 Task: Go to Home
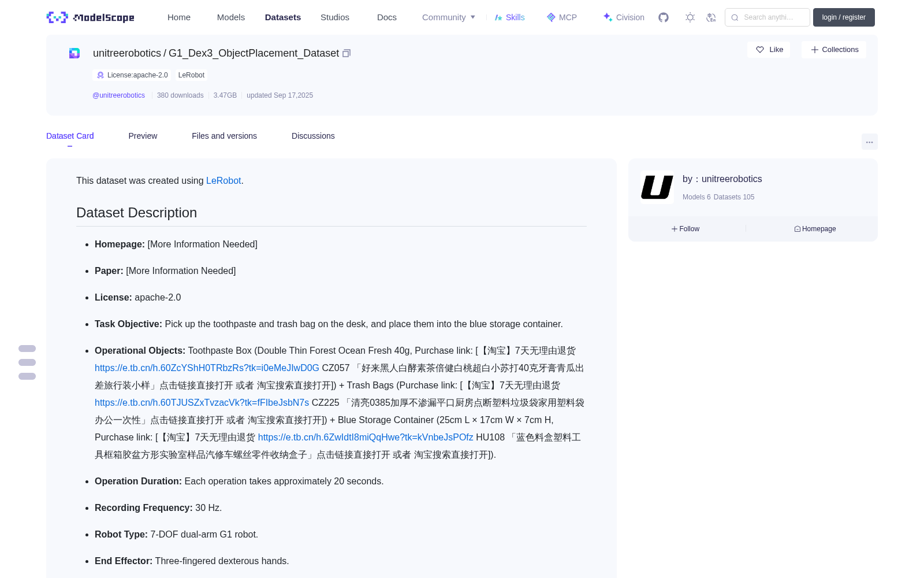pos(179,17)
